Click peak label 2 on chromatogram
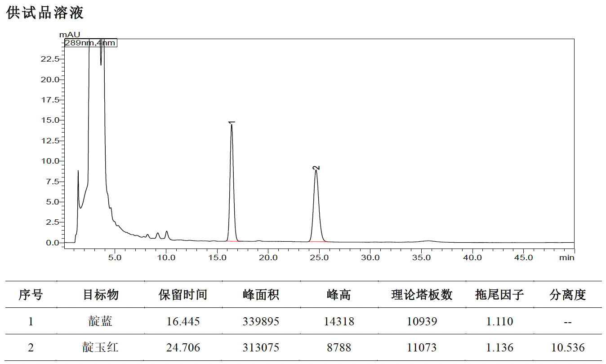Viewport: 606px width, 364px height. [316, 168]
